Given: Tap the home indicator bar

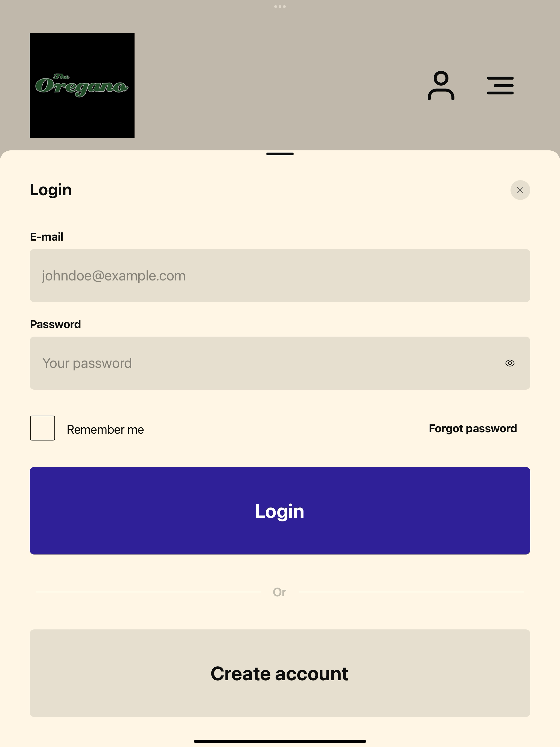Looking at the screenshot, I should (x=280, y=741).
